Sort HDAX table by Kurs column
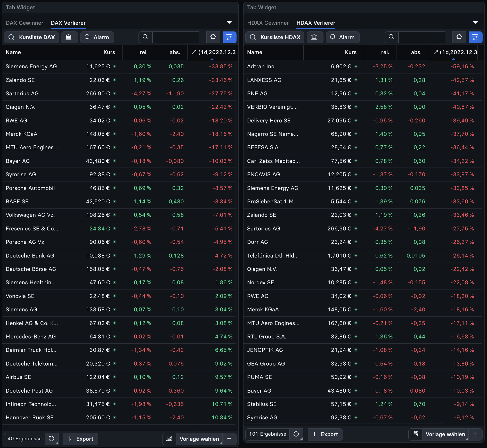The image size is (487, 448). click(x=334, y=52)
